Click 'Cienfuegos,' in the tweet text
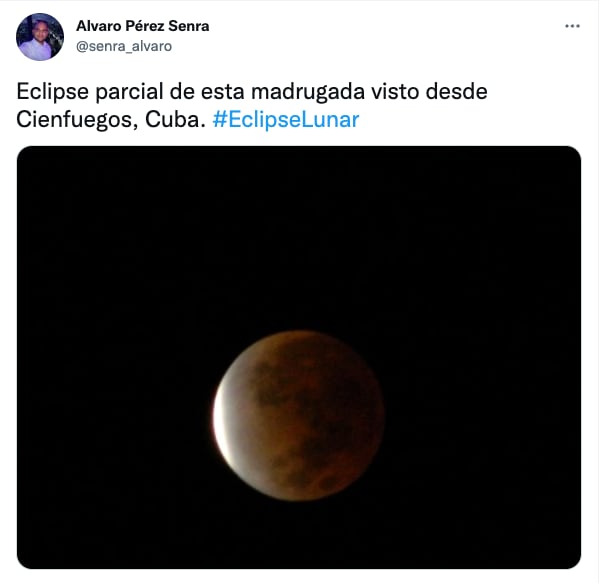This screenshot has height=583, width=600. tap(77, 119)
